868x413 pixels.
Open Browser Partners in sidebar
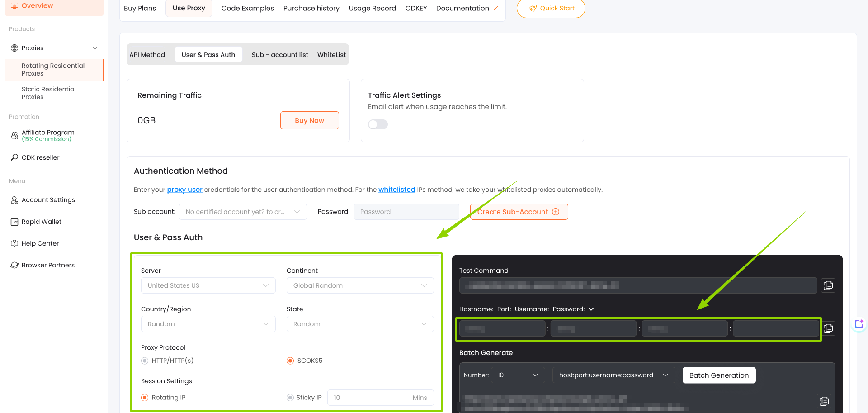(48, 265)
